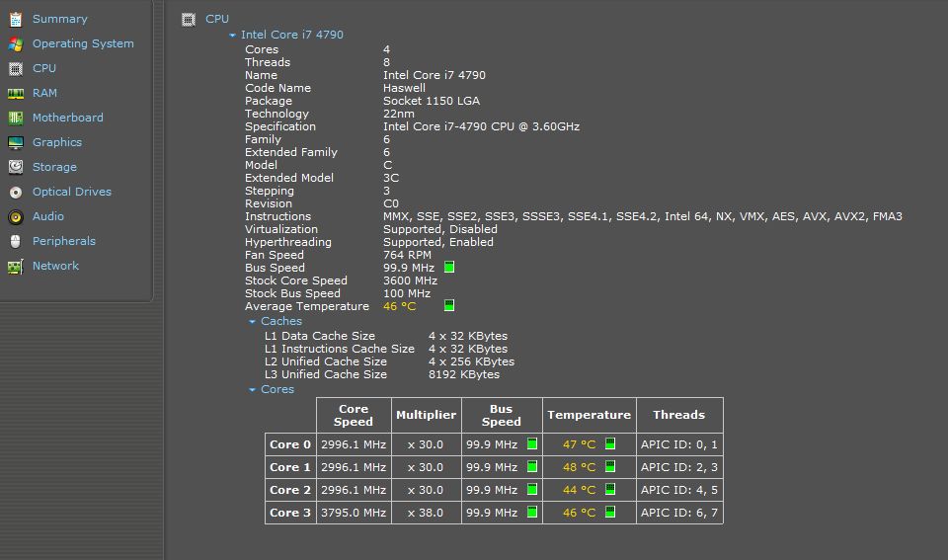Viewport: 948px width, 560px height.
Task: Click the Caches heading label
Action: [281, 321]
